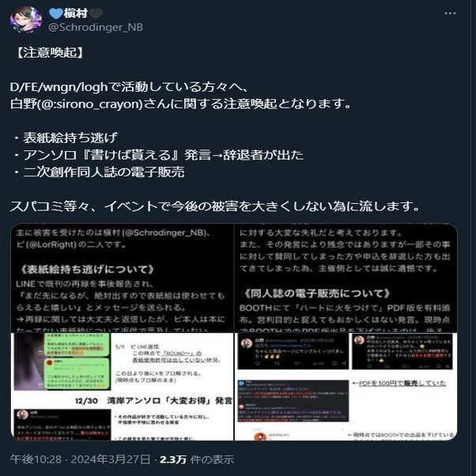Open the 槇村 profile avatar

pyautogui.click(x=25, y=20)
